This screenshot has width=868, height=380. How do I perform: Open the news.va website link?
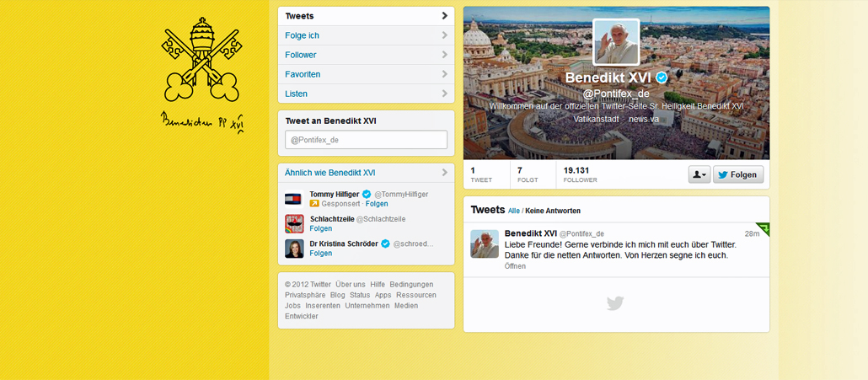(644, 119)
